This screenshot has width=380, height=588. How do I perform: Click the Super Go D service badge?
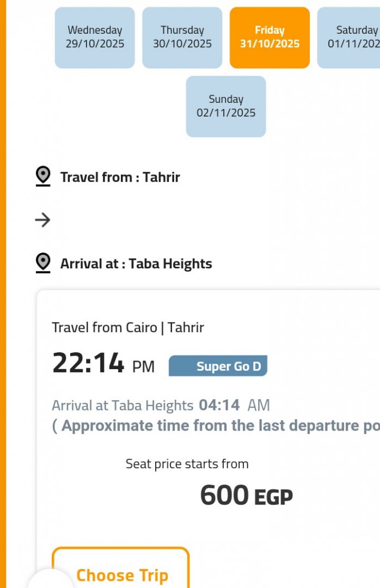(x=218, y=366)
